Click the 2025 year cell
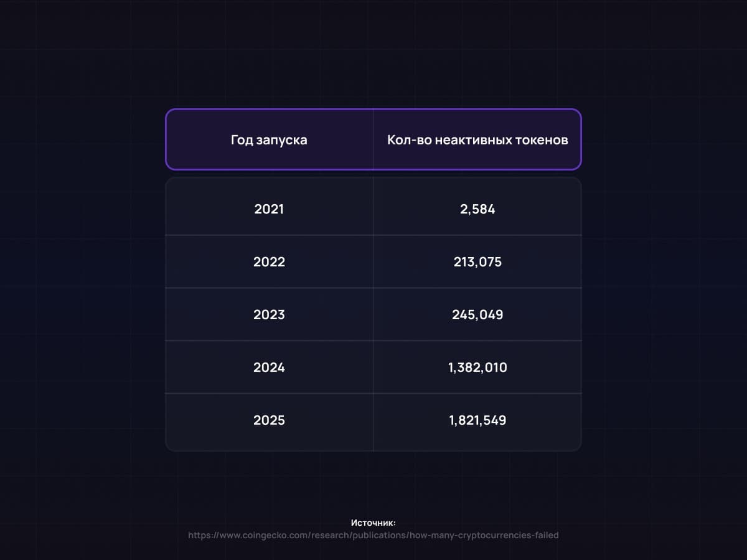Screen dimensions: 747x560 pyautogui.click(x=269, y=421)
